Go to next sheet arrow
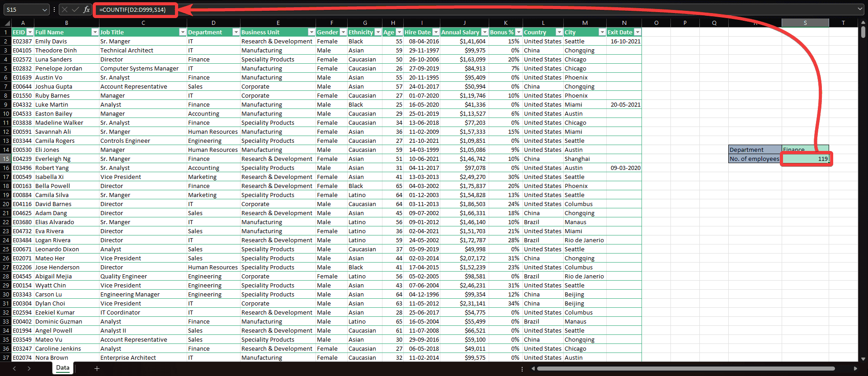 tap(29, 368)
